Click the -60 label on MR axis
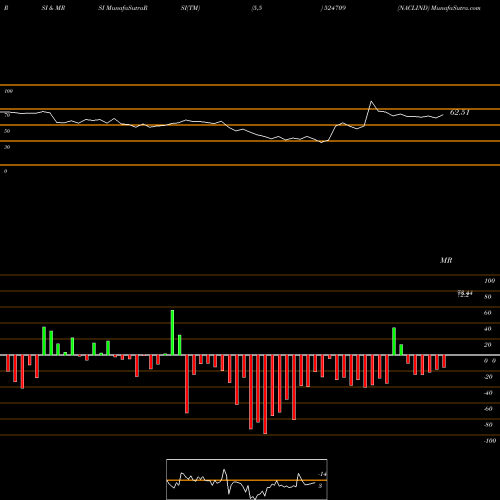 point(488,409)
